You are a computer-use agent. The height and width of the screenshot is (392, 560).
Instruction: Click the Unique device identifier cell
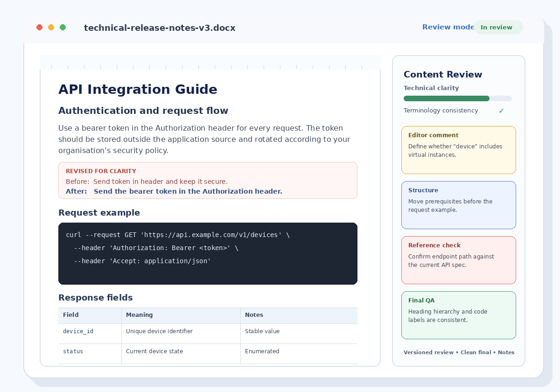pos(181,334)
